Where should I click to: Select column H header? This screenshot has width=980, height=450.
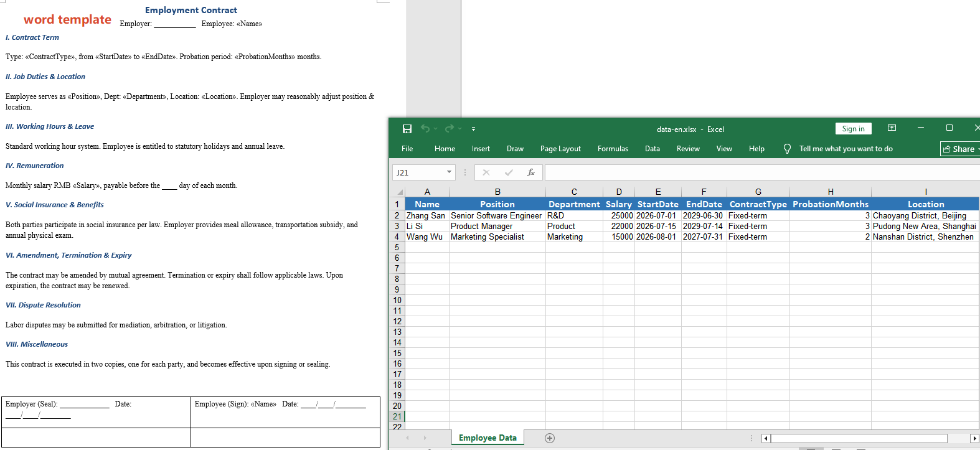pyautogui.click(x=831, y=192)
